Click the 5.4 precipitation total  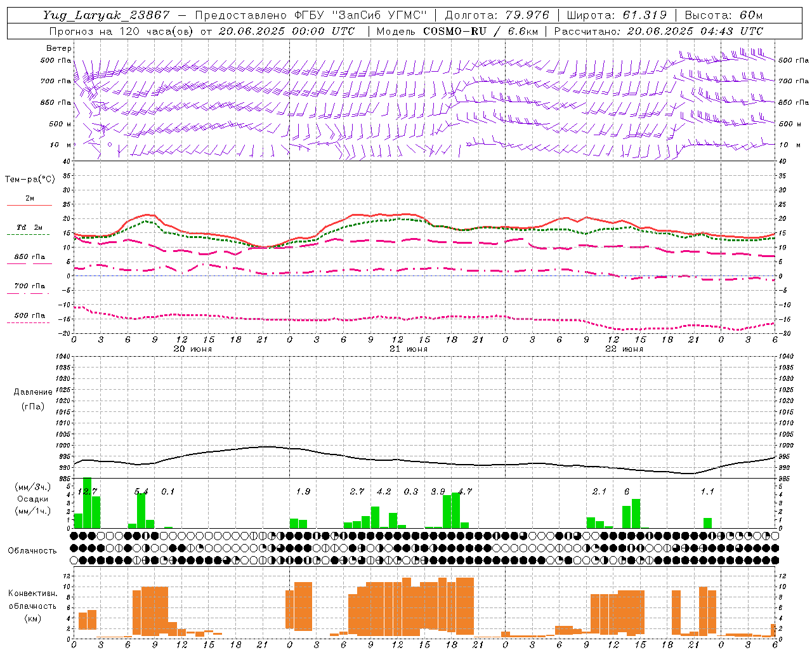pos(141,491)
